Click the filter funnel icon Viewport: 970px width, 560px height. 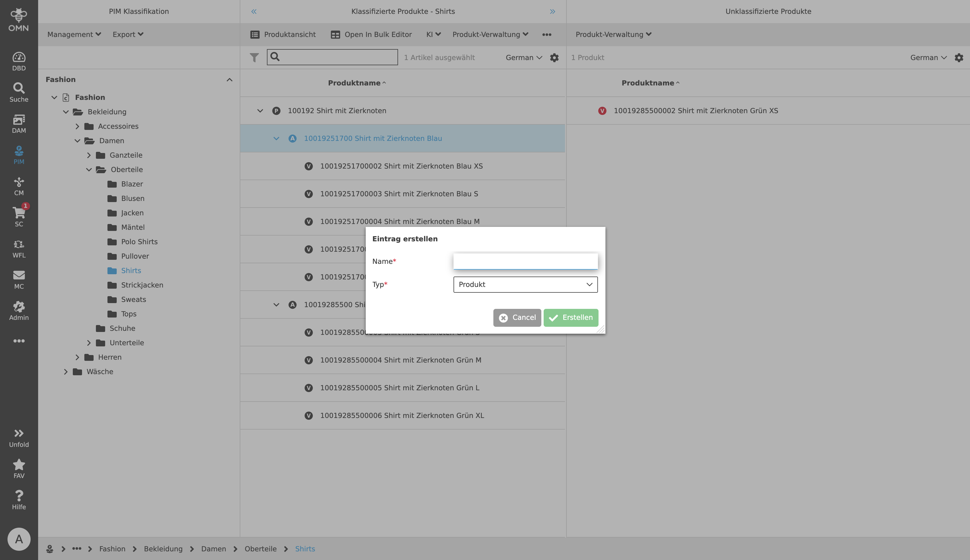254,57
